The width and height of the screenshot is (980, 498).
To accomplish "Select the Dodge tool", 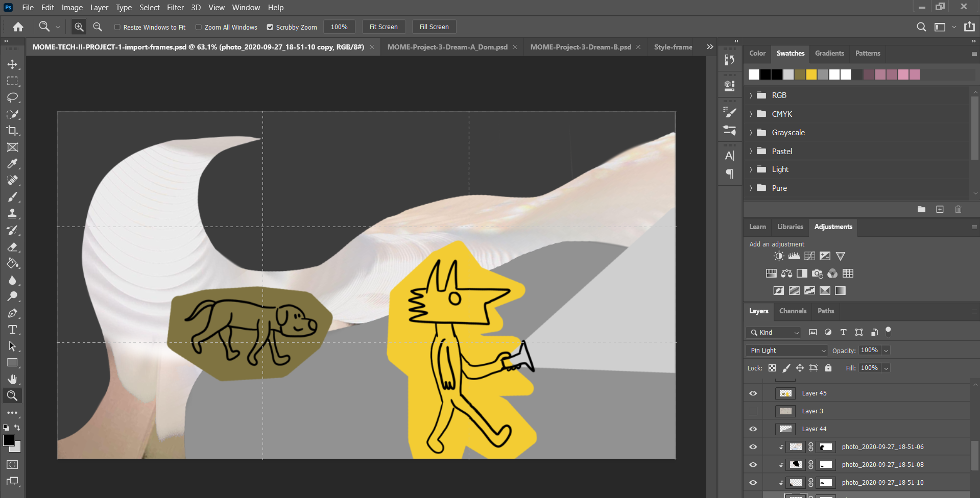I will click(x=13, y=296).
